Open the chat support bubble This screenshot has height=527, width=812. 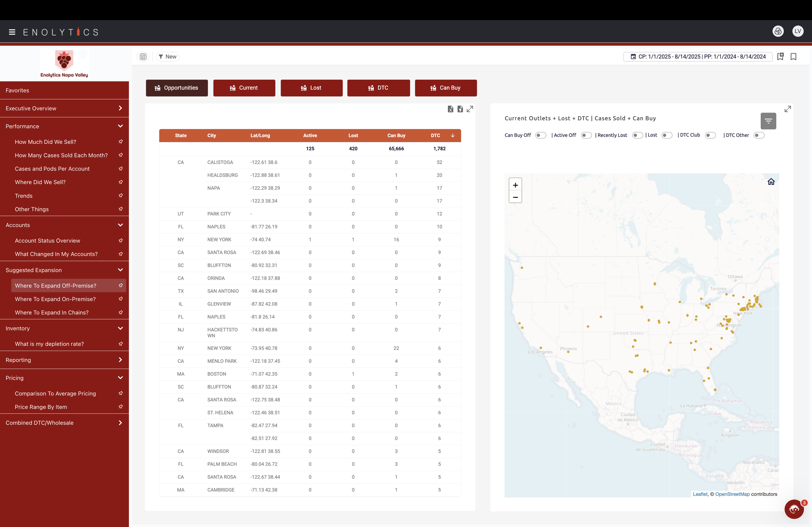pyautogui.click(x=794, y=509)
